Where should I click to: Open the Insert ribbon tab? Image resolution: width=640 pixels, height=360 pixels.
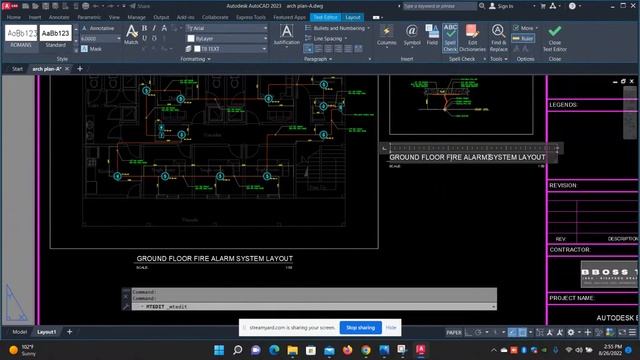(x=35, y=17)
